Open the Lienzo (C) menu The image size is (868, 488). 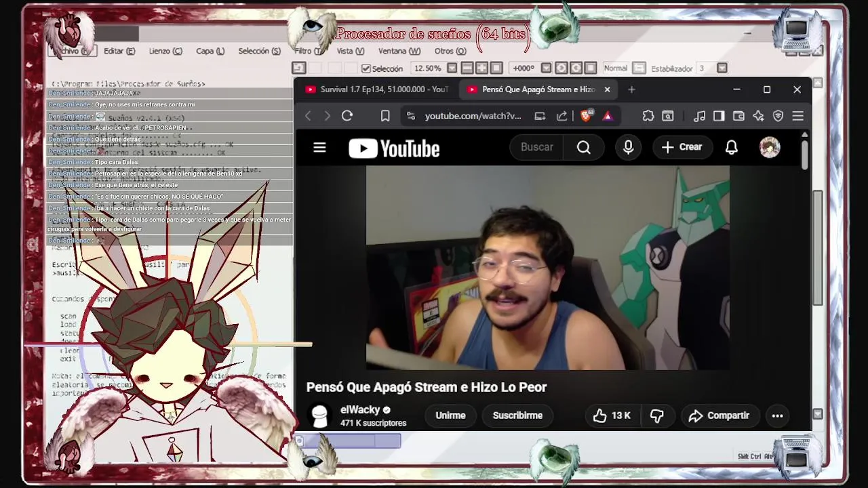pos(165,51)
